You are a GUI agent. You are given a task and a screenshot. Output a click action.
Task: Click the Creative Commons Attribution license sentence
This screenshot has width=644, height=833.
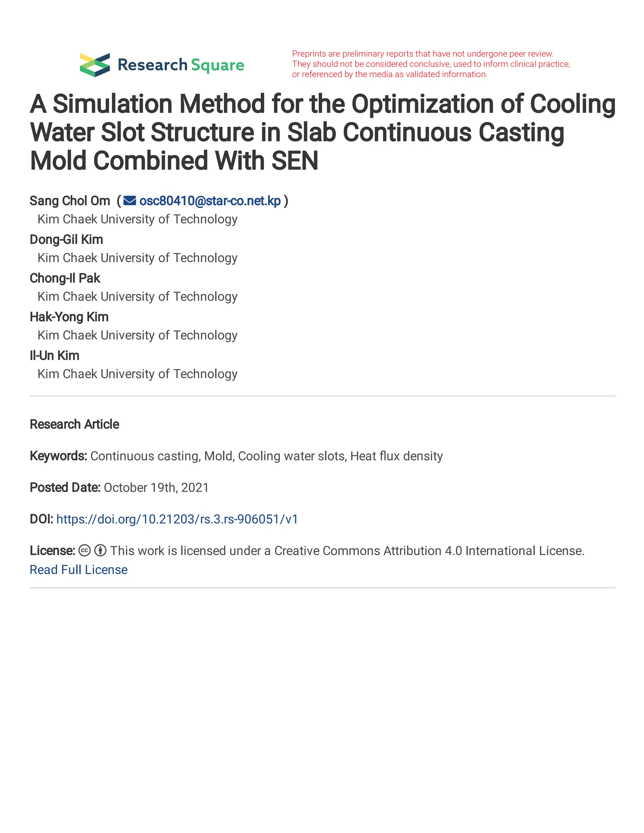(347, 551)
